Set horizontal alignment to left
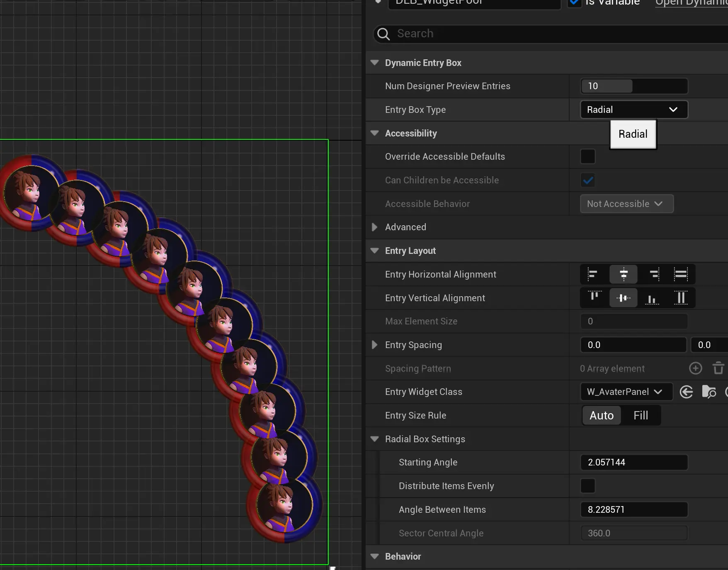Image resolution: width=728 pixels, height=570 pixels. (x=593, y=274)
